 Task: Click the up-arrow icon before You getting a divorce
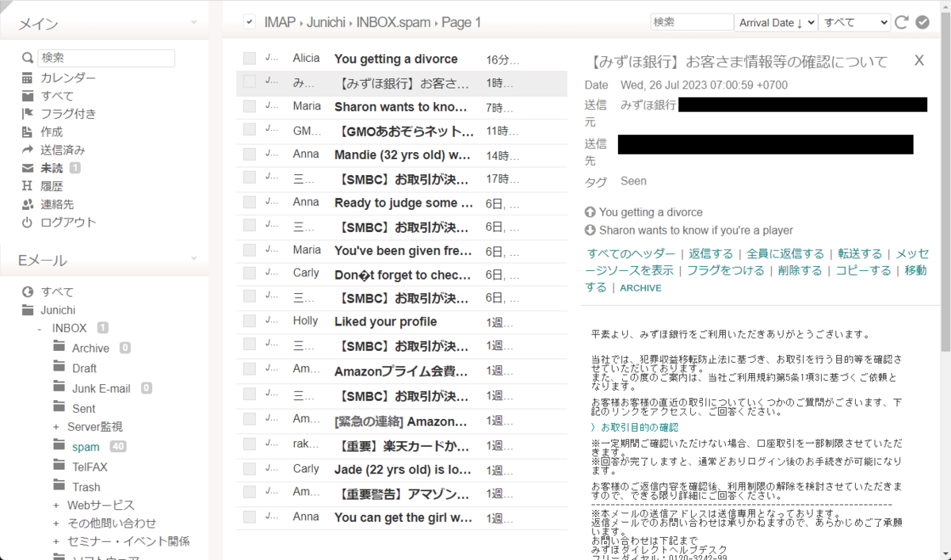(x=590, y=212)
